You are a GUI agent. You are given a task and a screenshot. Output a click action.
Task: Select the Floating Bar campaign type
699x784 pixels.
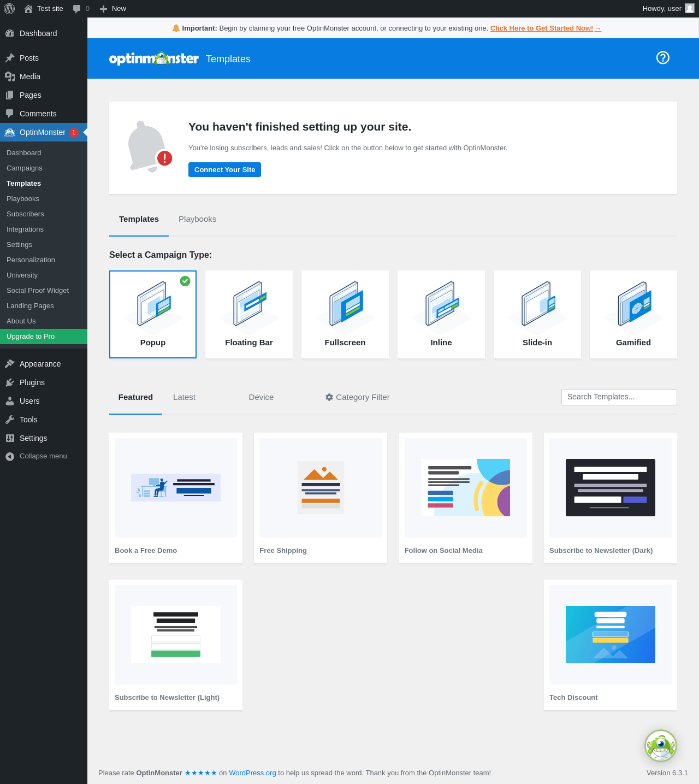(x=249, y=314)
